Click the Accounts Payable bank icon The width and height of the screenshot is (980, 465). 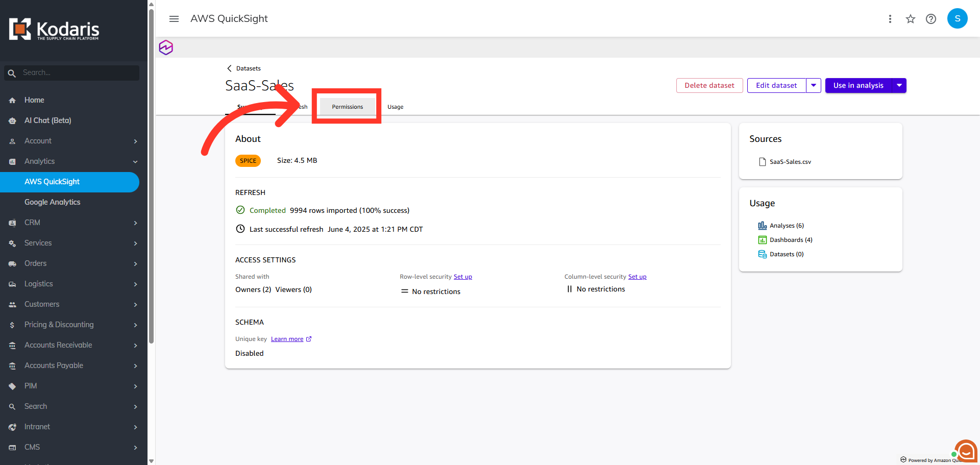12,366
